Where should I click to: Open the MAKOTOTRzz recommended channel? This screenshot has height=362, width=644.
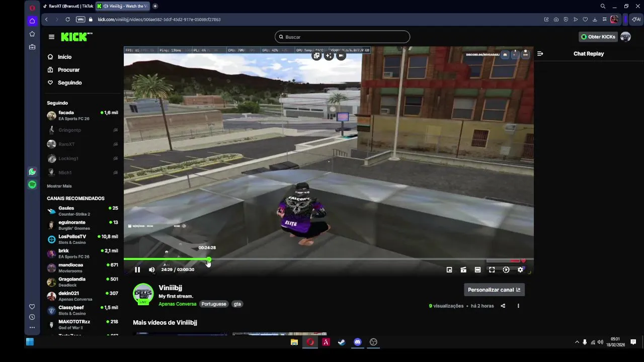click(83, 324)
